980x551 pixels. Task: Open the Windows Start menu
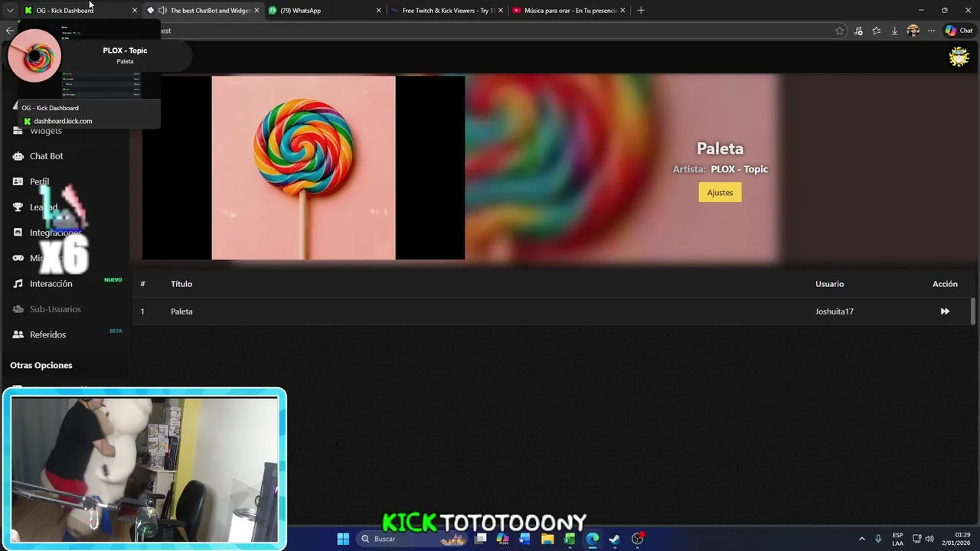(343, 539)
